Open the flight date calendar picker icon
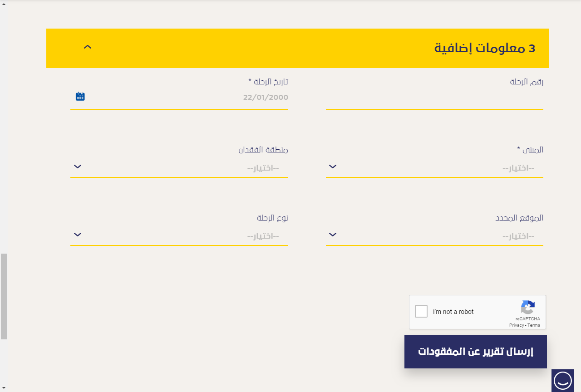581x392 pixels. click(x=80, y=96)
